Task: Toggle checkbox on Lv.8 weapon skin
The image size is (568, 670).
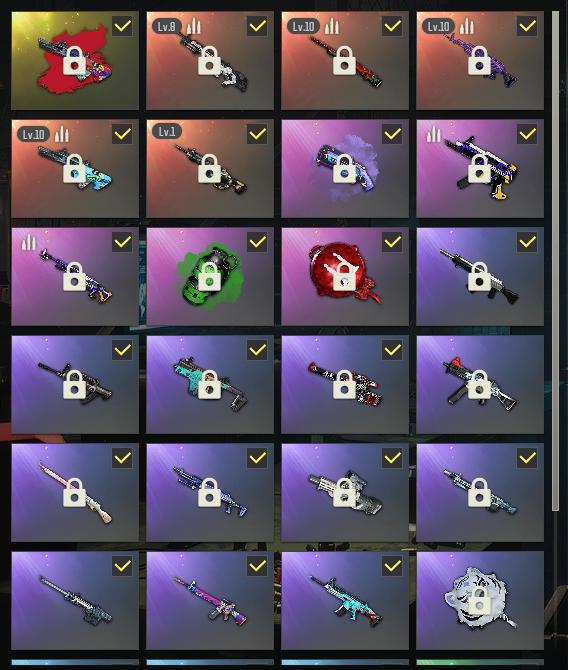Action: click(257, 26)
